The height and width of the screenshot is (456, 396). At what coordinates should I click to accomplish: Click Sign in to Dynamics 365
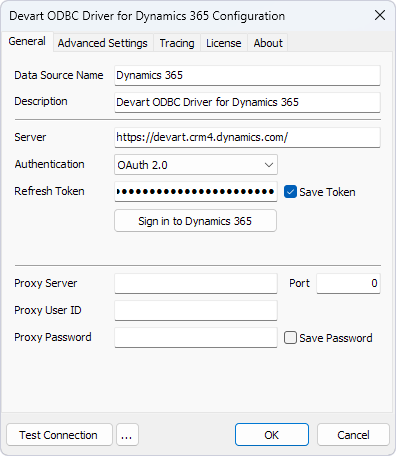pos(195,221)
